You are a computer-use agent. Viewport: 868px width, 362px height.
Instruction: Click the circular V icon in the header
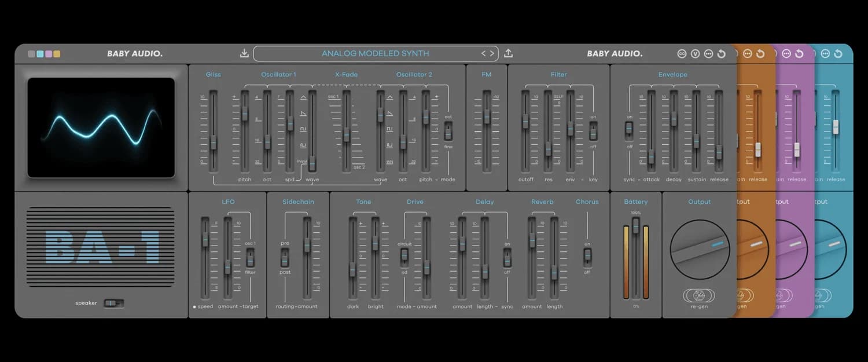696,53
